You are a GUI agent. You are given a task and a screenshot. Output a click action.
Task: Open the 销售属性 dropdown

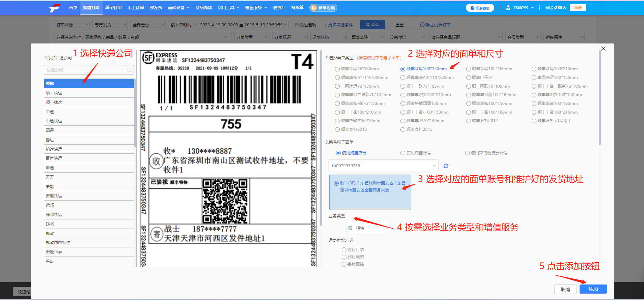(x=564, y=37)
